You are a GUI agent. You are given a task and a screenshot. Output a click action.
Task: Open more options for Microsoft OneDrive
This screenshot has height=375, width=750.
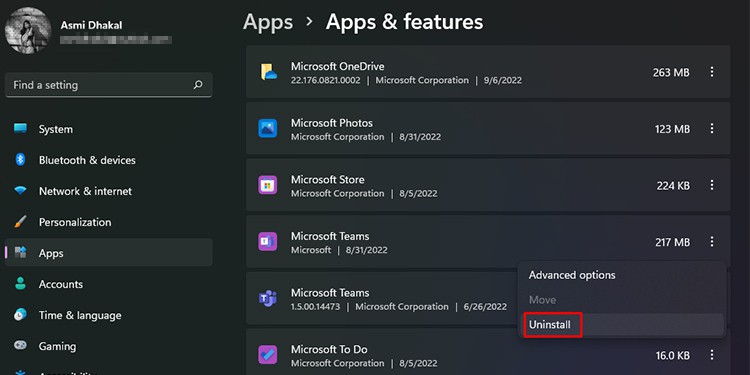coord(712,72)
